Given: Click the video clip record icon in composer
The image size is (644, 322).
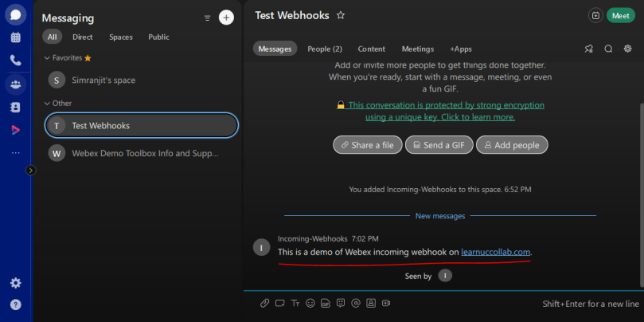Looking at the screenshot, I should pyautogui.click(x=386, y=304).
